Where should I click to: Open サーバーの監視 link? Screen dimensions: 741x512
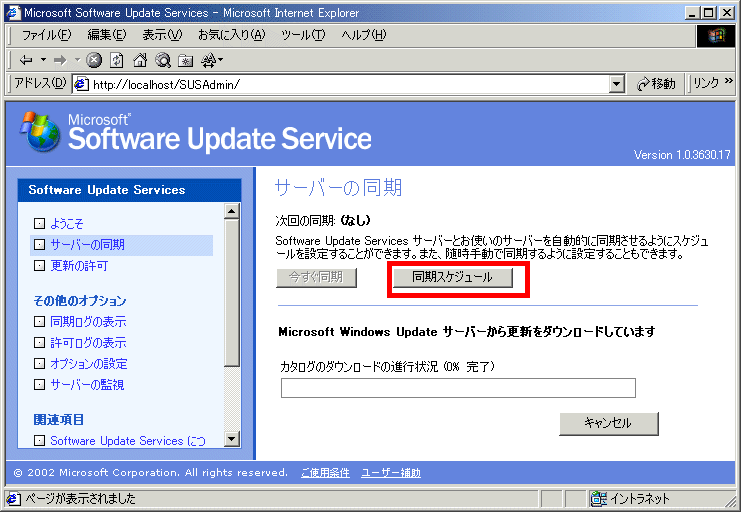(x=87, y=385)
